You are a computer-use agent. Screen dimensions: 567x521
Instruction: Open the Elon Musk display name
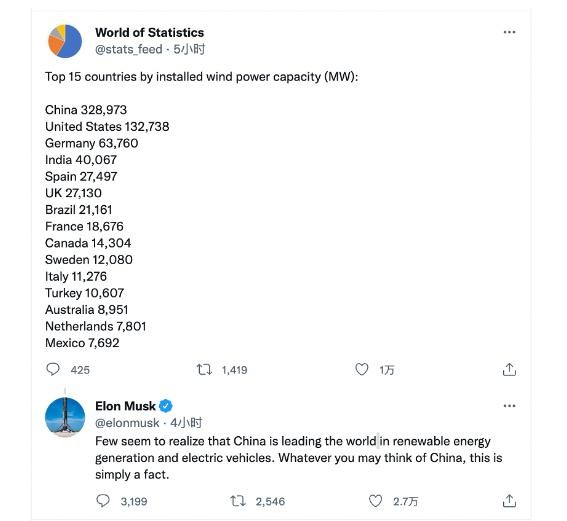(125, 406)
